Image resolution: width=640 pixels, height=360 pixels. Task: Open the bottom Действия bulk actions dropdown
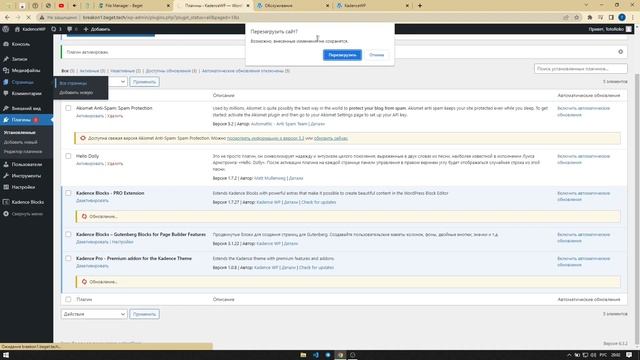coord(94,314)
